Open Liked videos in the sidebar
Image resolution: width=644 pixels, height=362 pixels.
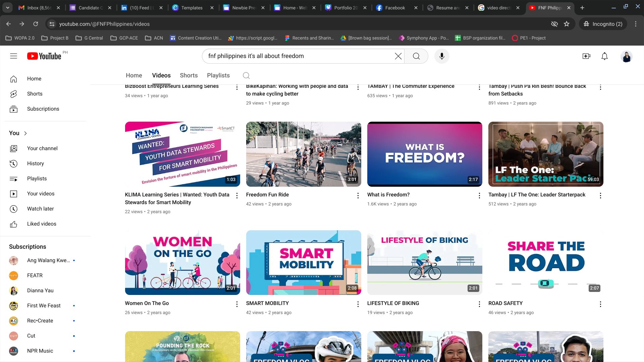[x=45, y=224]
